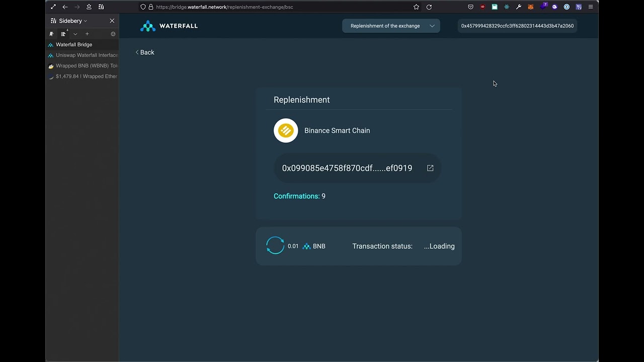Expand the Replenishment of the exchange dropdown
This screenshot has width=644, height=362.
pyautogui.click(x=391, y=26)
